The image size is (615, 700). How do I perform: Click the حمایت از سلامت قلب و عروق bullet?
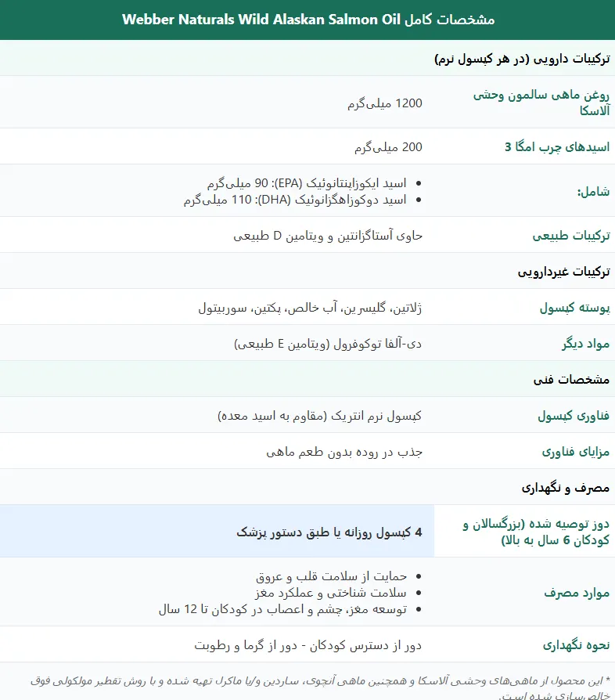point(331,576)
